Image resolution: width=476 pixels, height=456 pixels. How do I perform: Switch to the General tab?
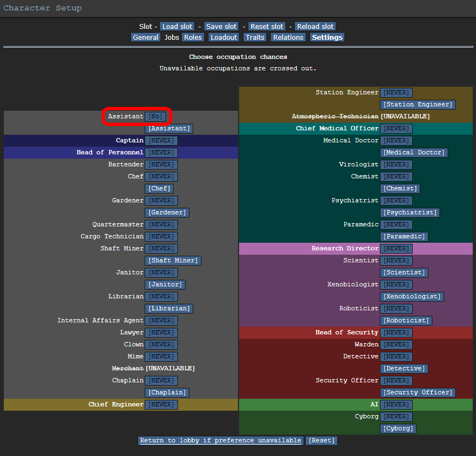point(146,37)
